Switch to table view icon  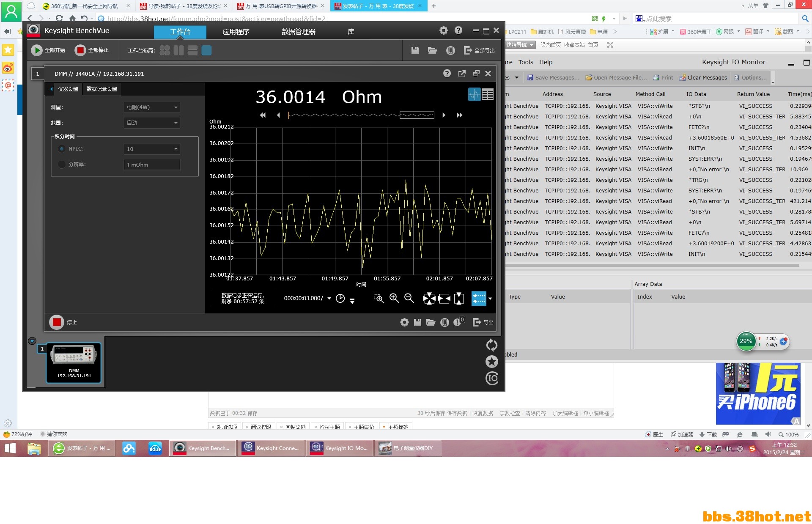488,94
